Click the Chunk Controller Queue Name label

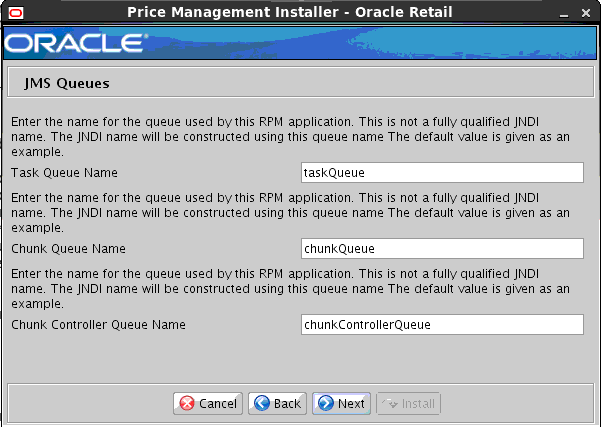[98, 325]
